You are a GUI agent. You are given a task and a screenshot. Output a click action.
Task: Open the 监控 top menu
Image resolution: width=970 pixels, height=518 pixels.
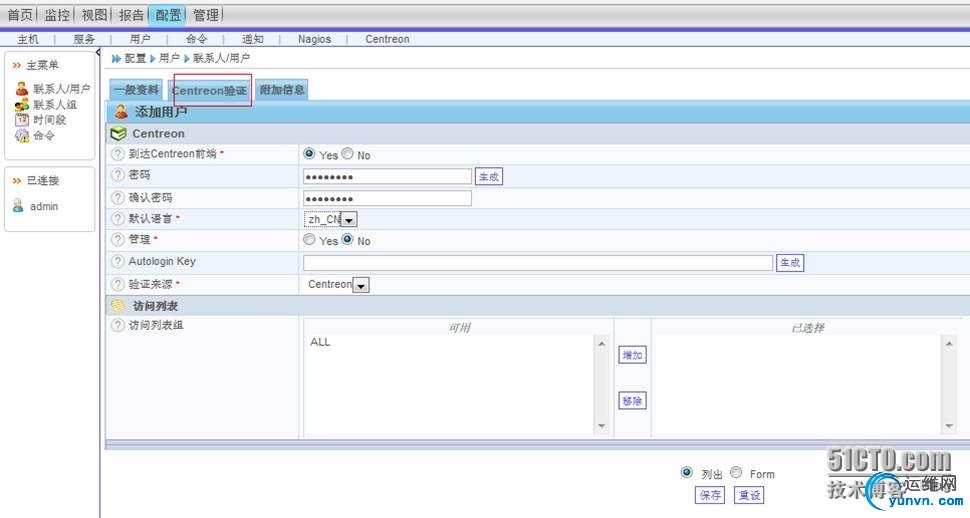click(57, 15)
